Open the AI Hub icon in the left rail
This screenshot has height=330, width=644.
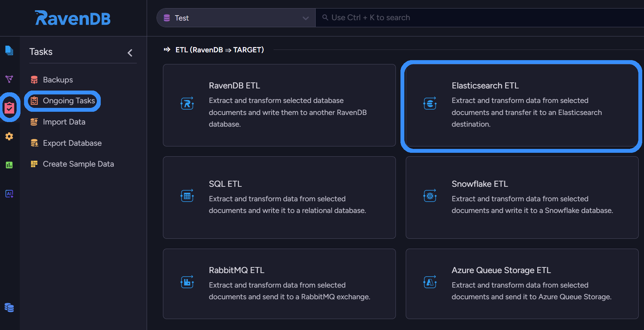click(9, 193)
